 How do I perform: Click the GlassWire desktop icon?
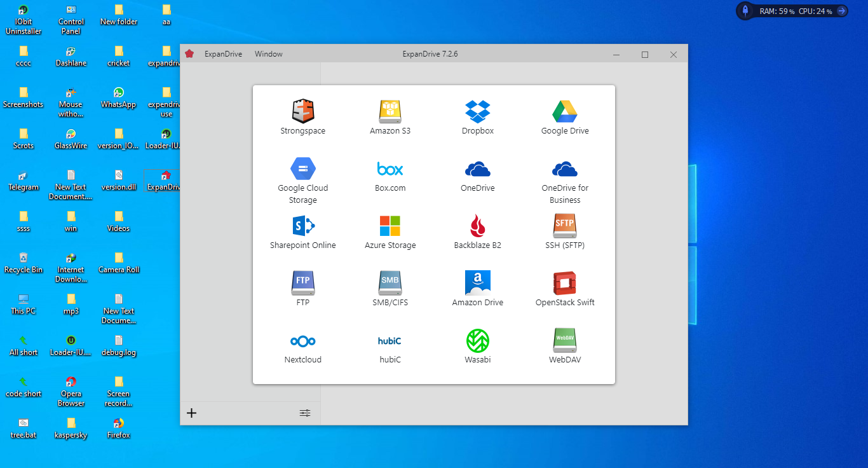pos(71,139)
